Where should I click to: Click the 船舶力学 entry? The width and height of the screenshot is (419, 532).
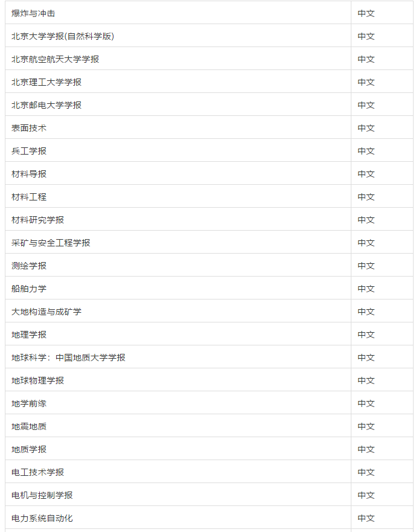click(29, 289)
